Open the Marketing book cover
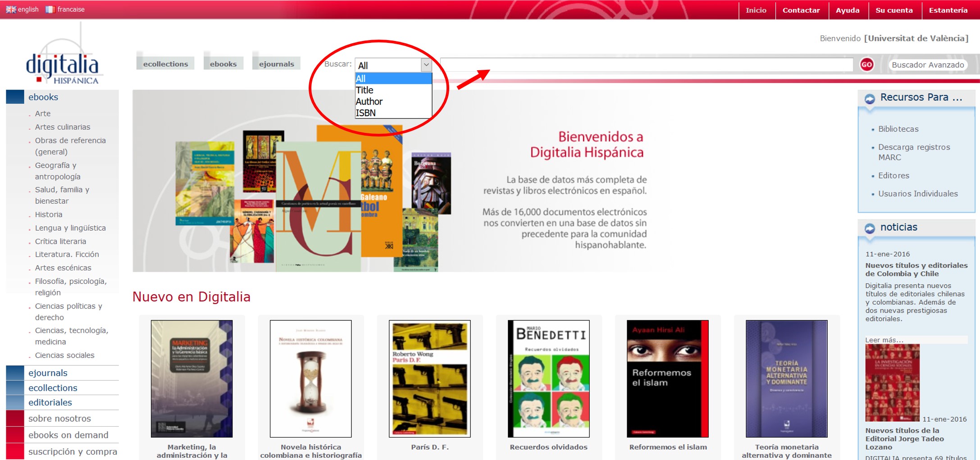The image size is (980, 460). coord(191,378)
